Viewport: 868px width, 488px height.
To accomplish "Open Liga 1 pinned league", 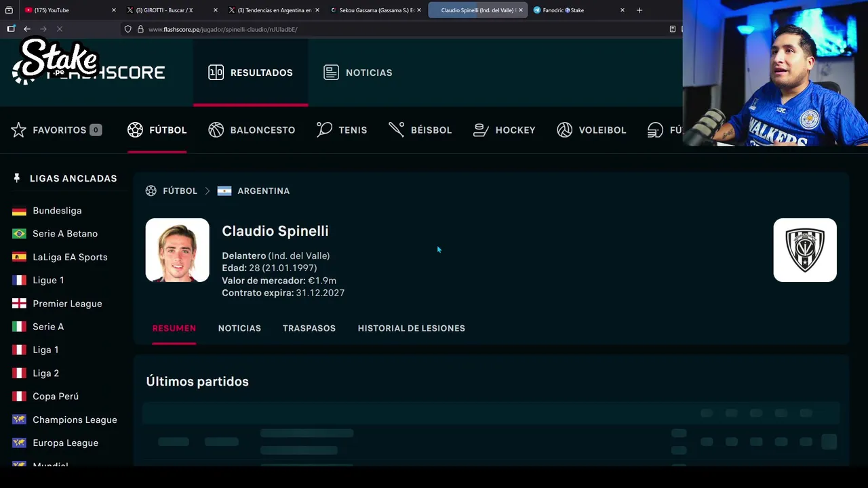I will point(45,350).
